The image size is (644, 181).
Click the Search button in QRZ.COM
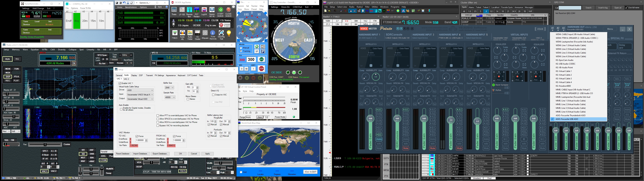pos(588,8)
